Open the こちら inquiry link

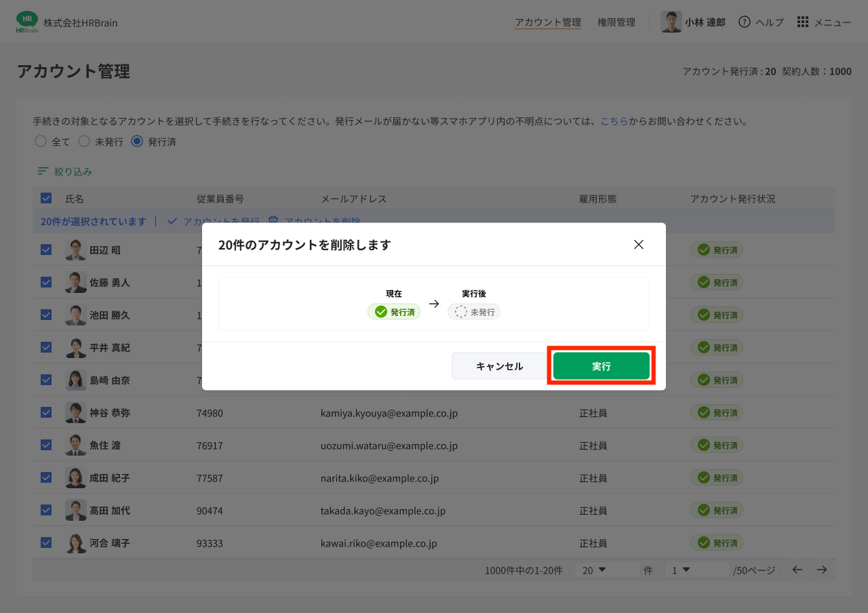pos(614,121)
